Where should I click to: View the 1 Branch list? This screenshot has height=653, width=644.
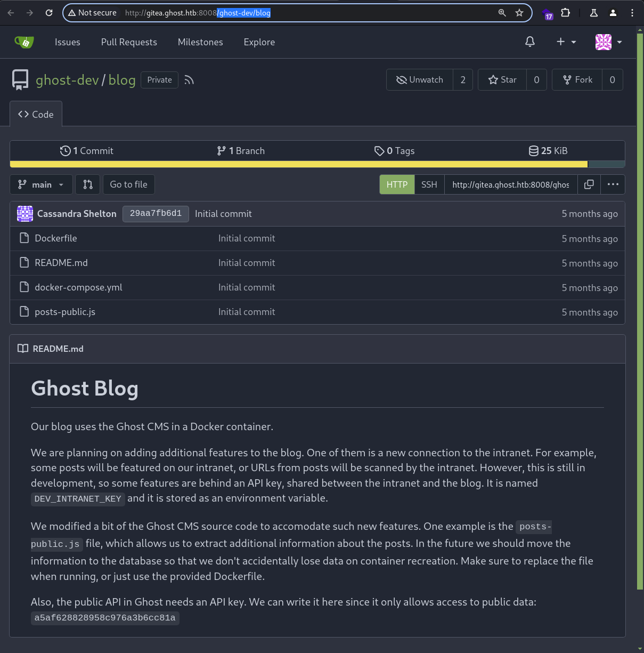[241, 151]
